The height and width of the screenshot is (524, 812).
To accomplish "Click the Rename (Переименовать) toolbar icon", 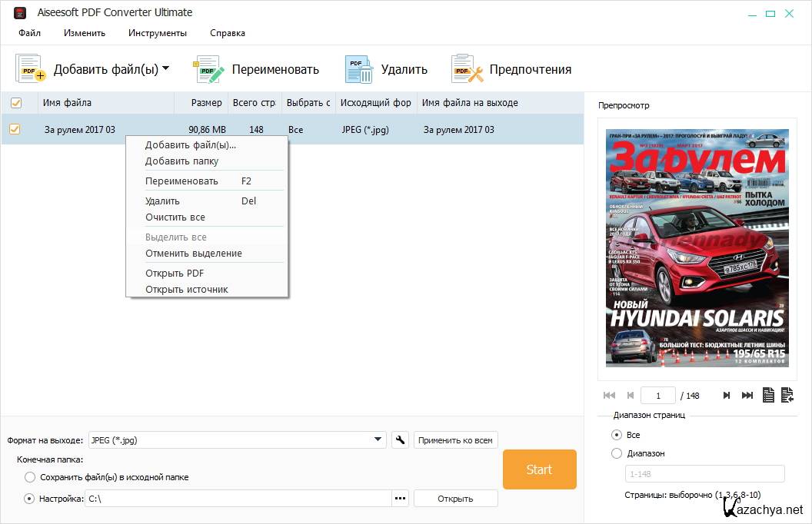I will [x=208, y=69].
